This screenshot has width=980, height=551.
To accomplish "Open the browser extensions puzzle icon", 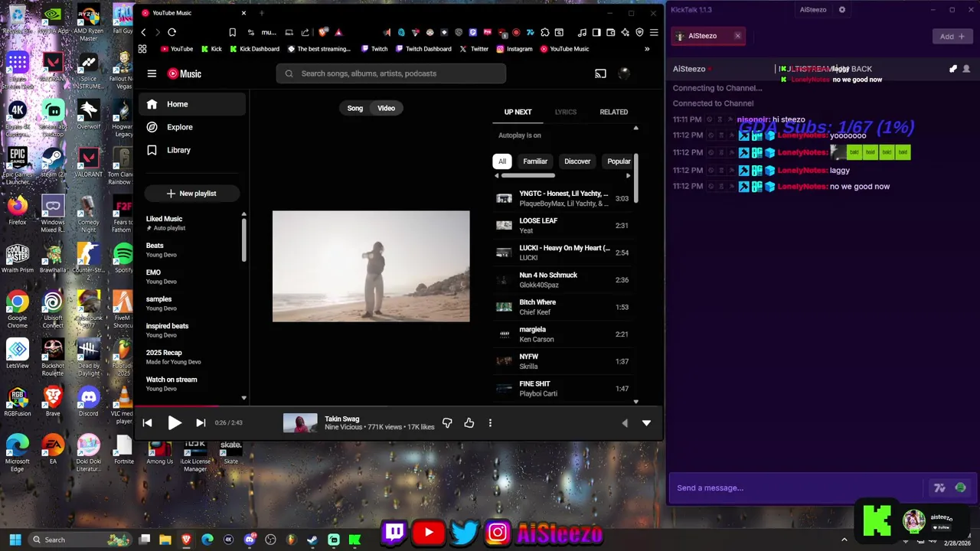I will (544, 32).
